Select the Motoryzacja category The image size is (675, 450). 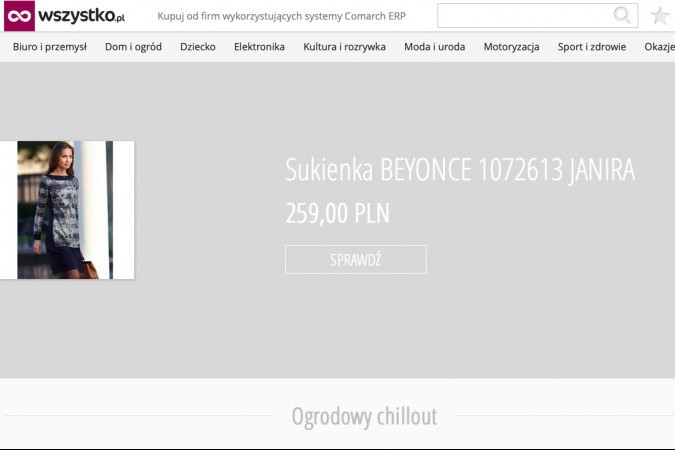pyautogui.click(x=511, y=47)
